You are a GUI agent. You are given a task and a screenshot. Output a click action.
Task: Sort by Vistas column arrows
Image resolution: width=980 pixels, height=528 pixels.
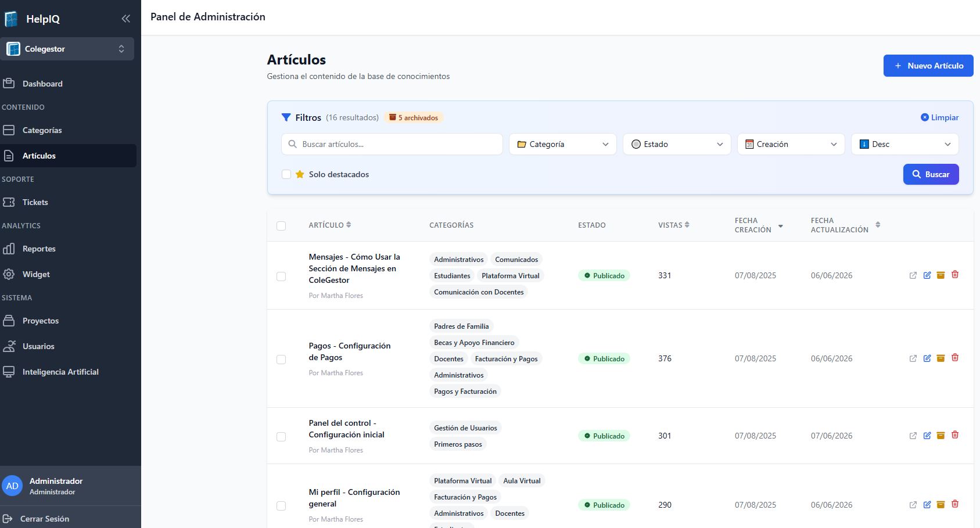pos(687,225)
